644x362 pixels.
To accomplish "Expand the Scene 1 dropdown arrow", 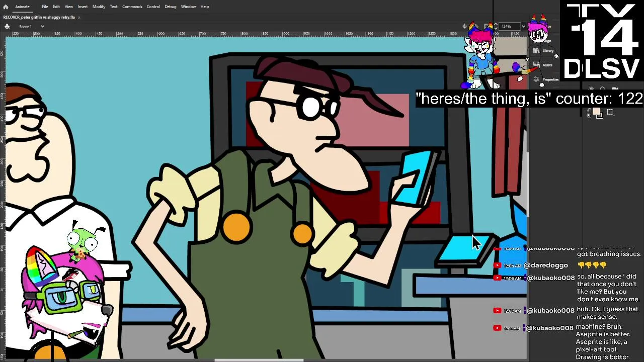I will pyautogui.click(x=42, y=26).
